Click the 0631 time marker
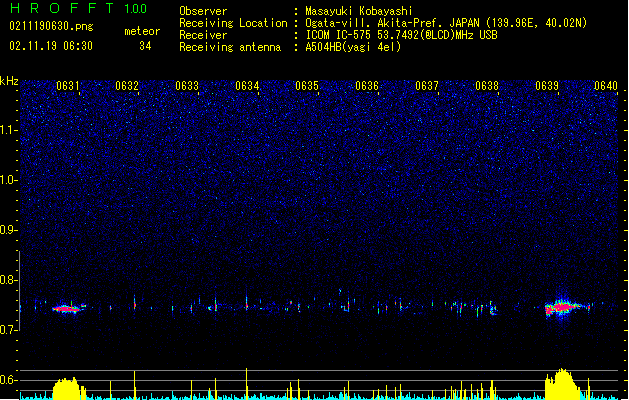The height and width of the screenshot is (400, 629). [67, 86]
